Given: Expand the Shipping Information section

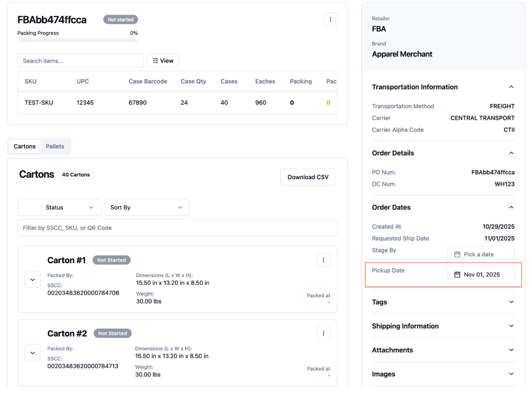Looking at the screenshot, I should 443,326.
